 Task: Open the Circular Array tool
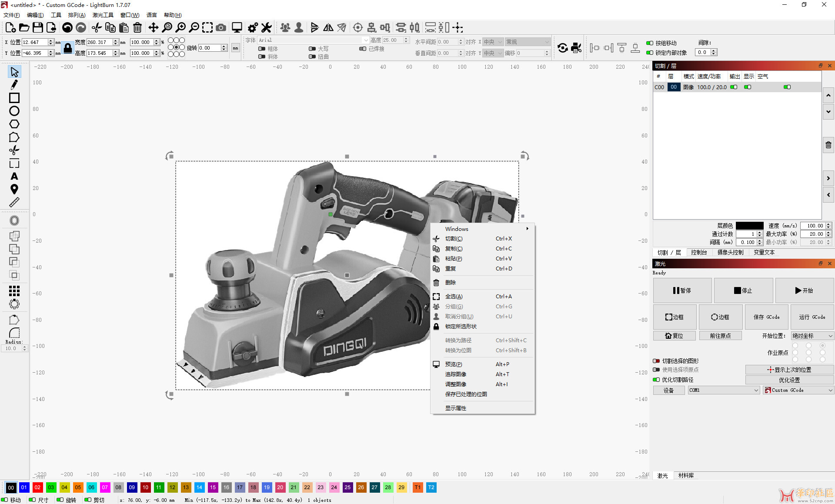click(x=14, y=304)
